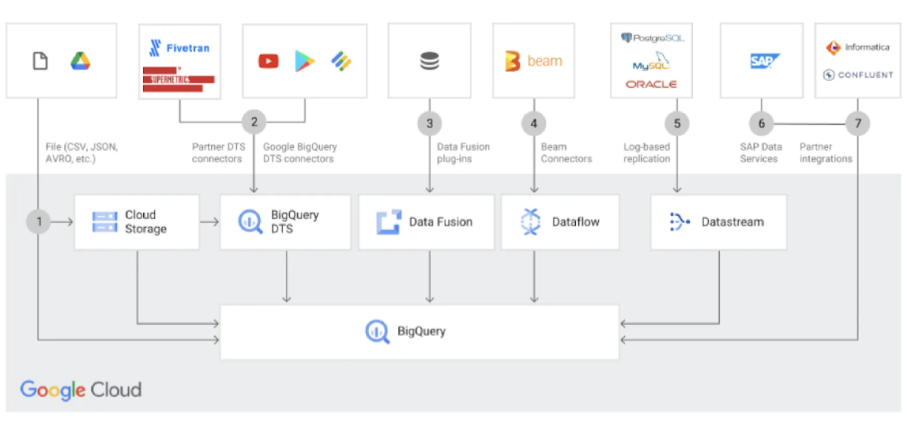The image size is (907, 422).
Task: Click the Cloud Storage icon
Action: (105, 222)
